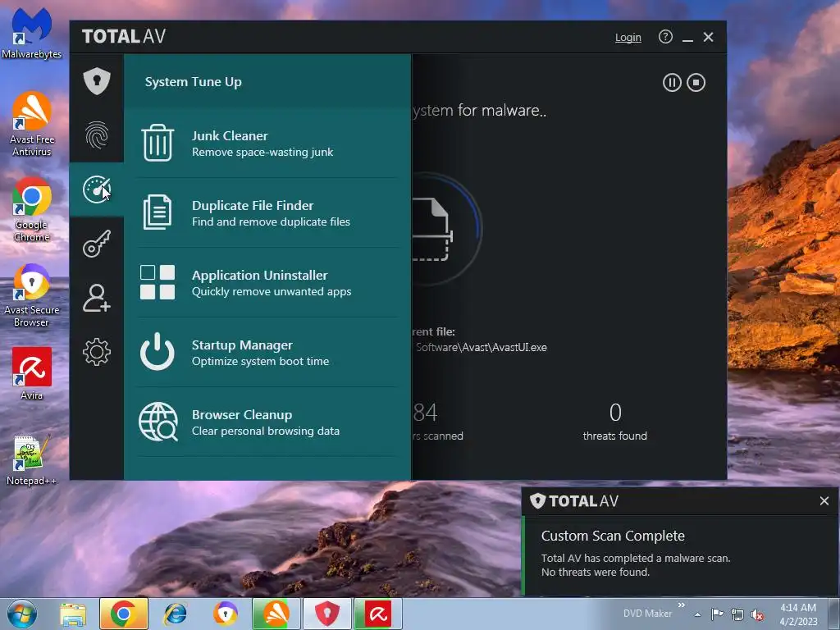
Task: Open Startup Manager menu entry
Action: (267, 352)
